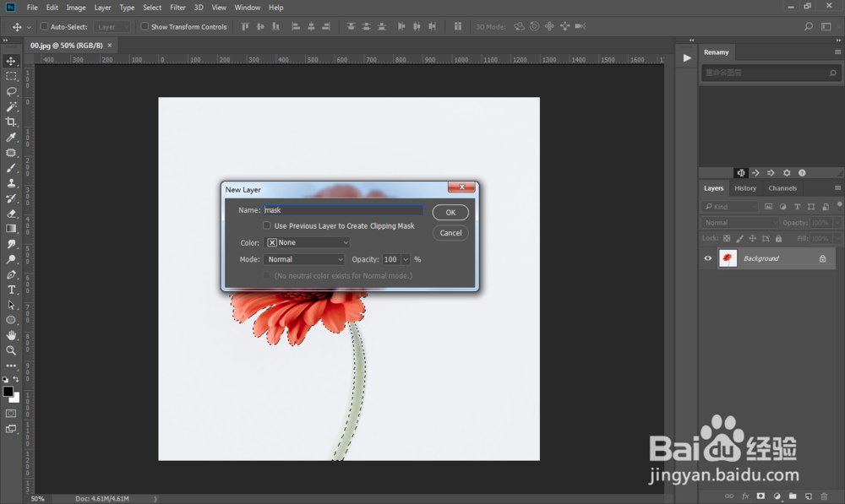This screenshot has height=504, width=845.
Task: Open the Color dropdown in New Layer dialog
Action: pos(307,243)
